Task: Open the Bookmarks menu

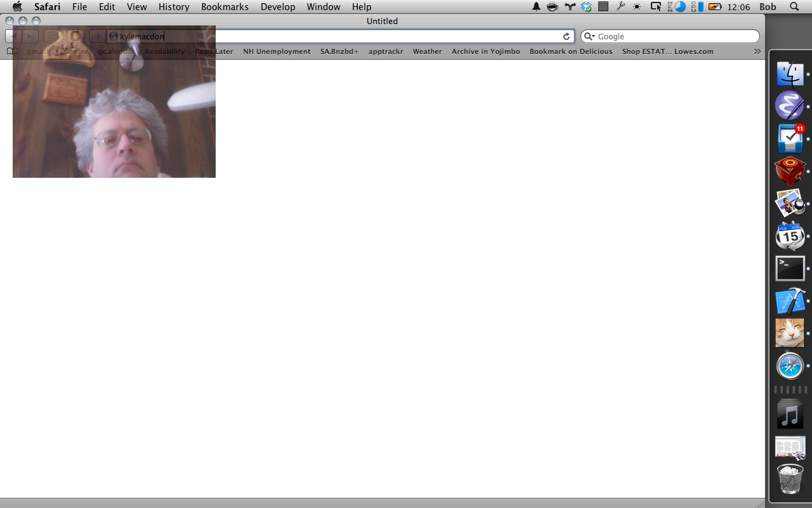Action: [x=225, y=7]
